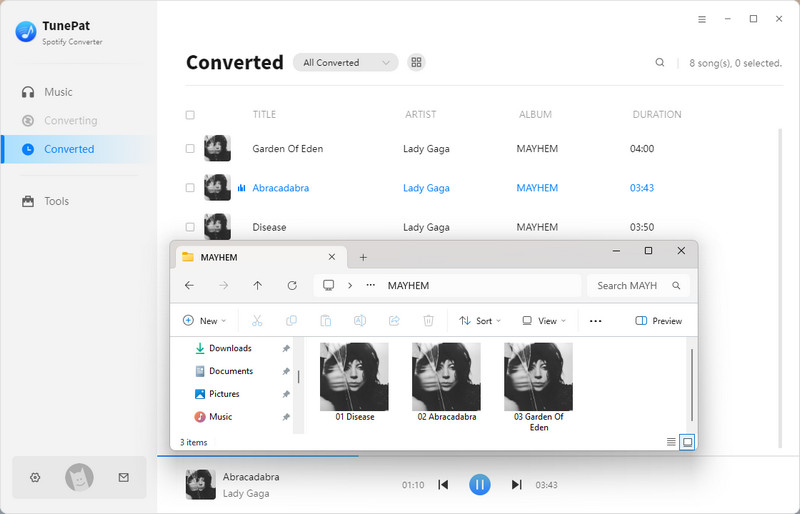This screenshot has width=800, height=514.
Task: Click the Cut icon in Explorer toolbar
Action: coord(257,321)
